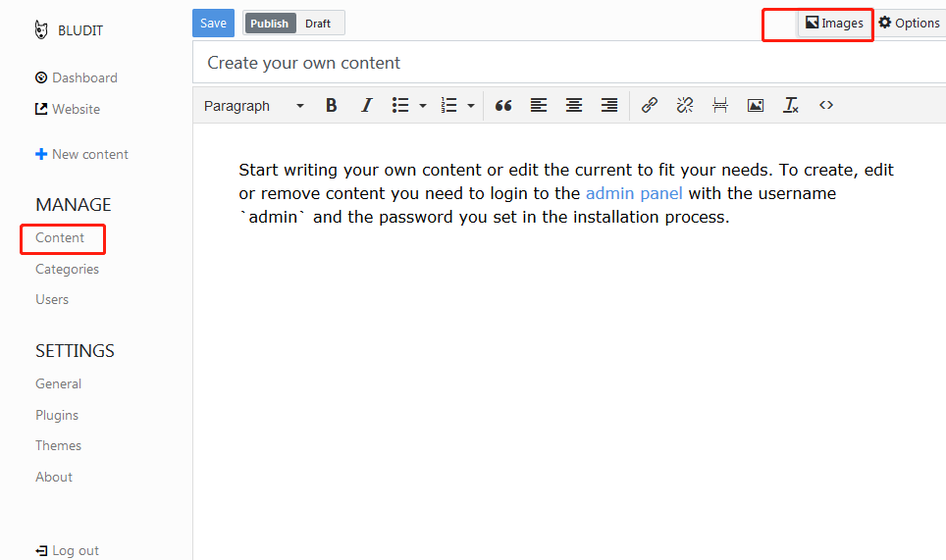Open the Images panel
Image resolution: width=946 pixels, height=560 pixels.
point(835,24)
